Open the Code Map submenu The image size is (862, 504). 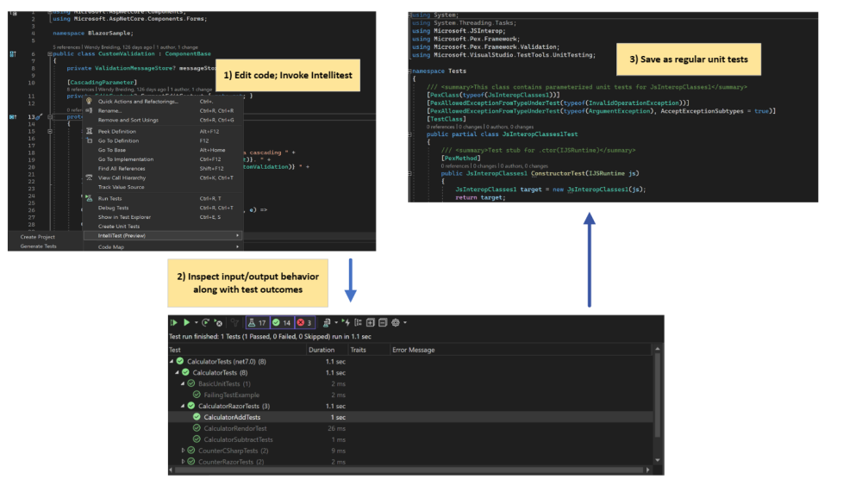coord(162,247)
